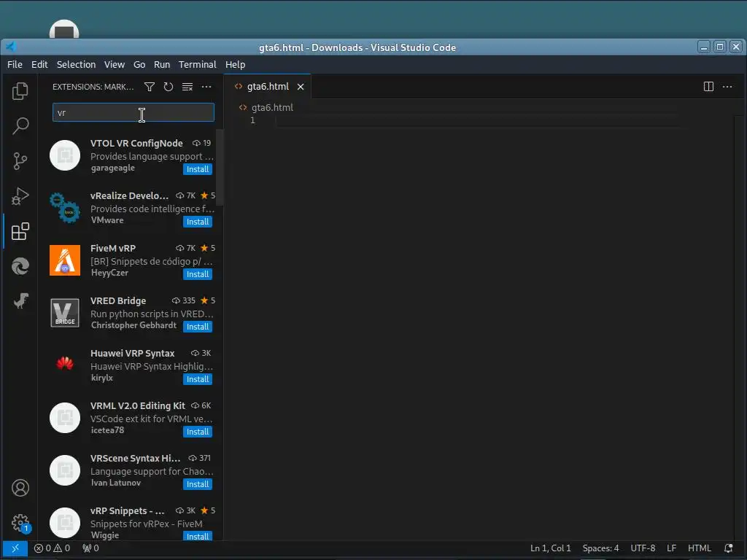Click the vRealize Developer extension gear icon
This screenshot has height=560, width=747.
65,208
